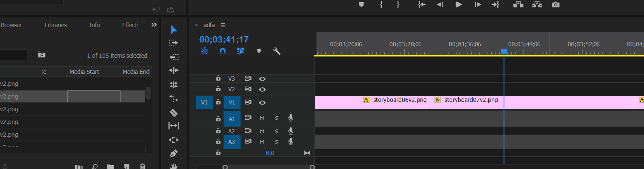This screenshot has height=169, width=644.
Task: Switch to Info tab
Action: click(95, 25)
